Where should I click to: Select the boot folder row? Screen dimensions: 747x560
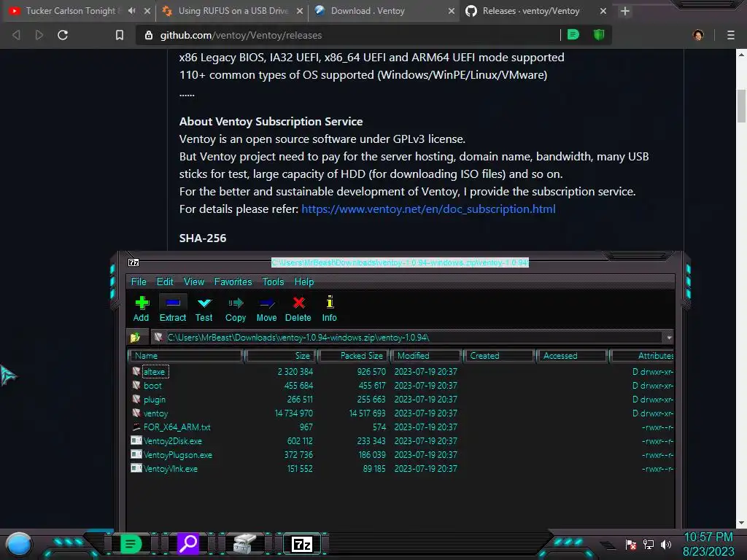(x=402, y=386)
